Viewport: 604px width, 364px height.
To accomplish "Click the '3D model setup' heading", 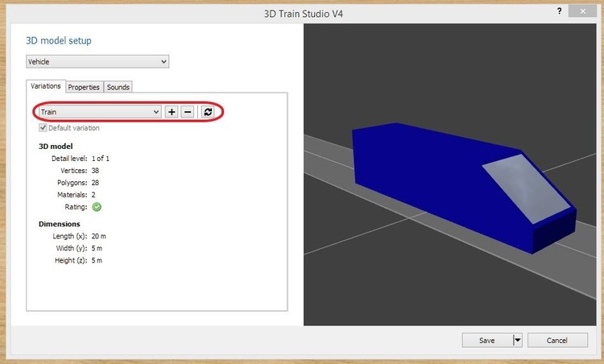I will (x=59, y=40).
